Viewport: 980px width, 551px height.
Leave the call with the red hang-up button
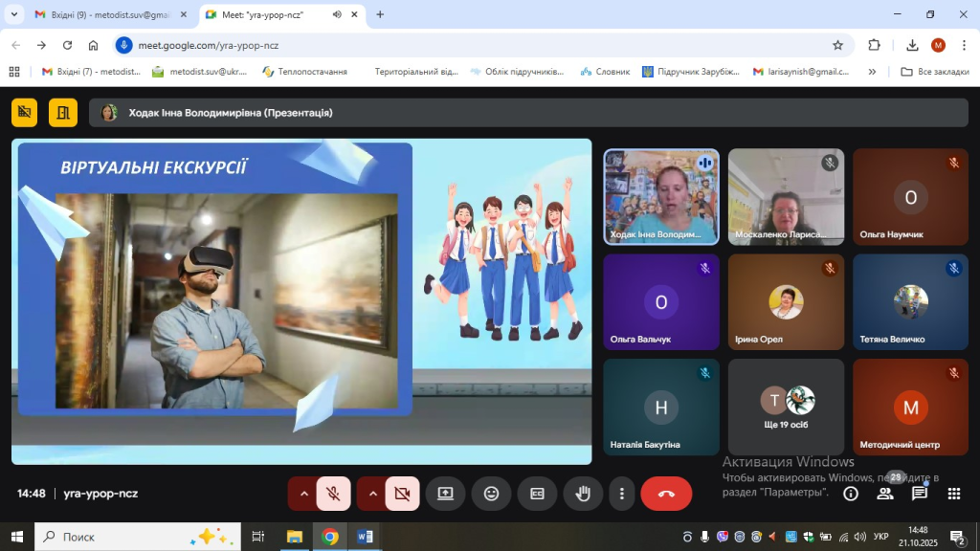tap(666, 494)
